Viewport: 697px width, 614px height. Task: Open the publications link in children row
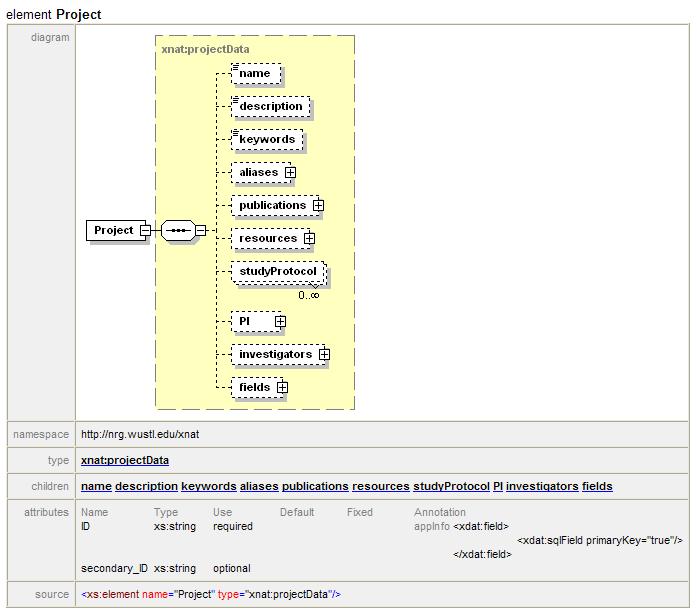315,487
